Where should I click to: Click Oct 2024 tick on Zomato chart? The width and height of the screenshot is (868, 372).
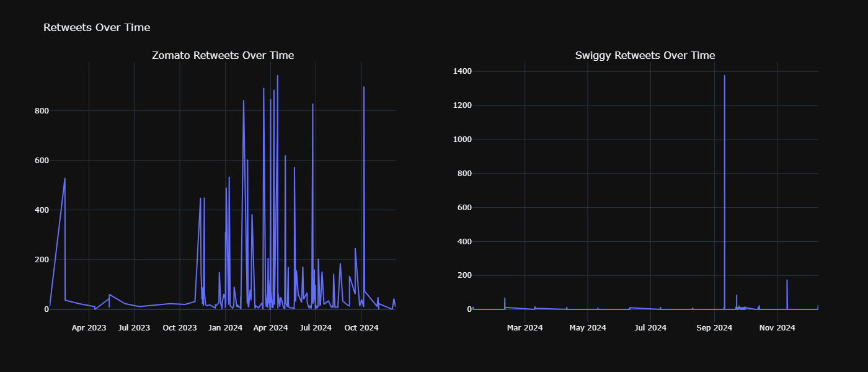click(361, 327)
